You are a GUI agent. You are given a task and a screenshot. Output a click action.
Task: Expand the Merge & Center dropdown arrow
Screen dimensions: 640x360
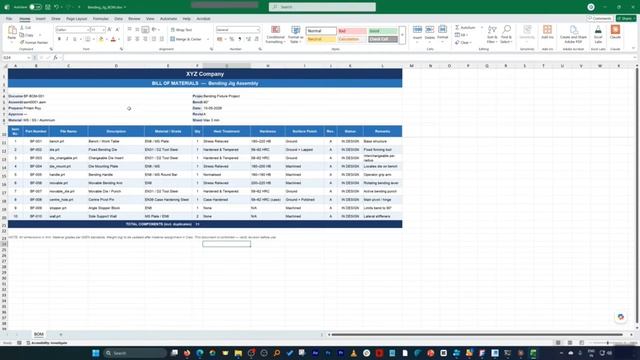coord(208,39)
